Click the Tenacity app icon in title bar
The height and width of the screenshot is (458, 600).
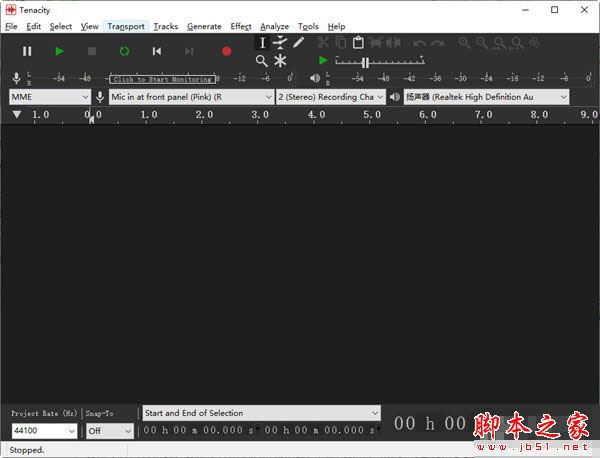[x=11, y=10]
